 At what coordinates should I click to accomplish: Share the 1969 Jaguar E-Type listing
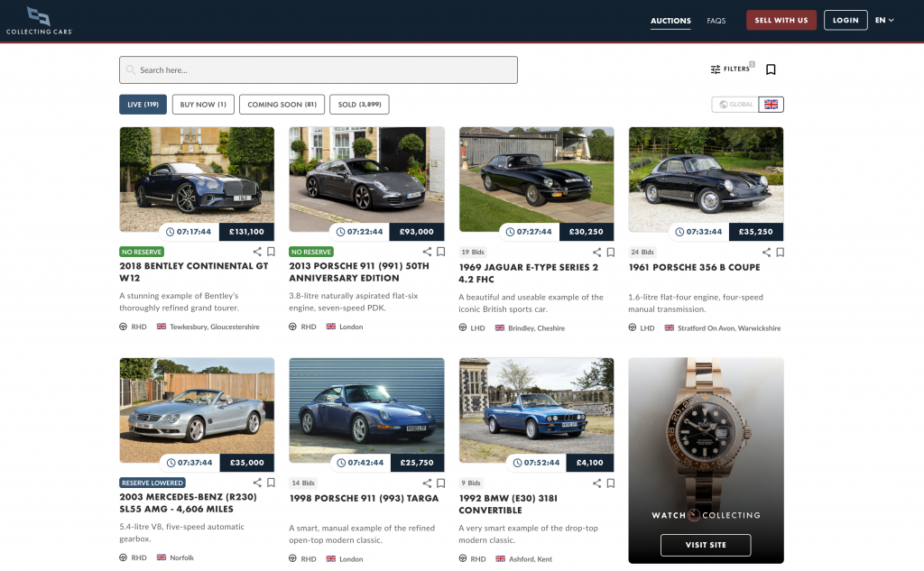pos(596,253)
